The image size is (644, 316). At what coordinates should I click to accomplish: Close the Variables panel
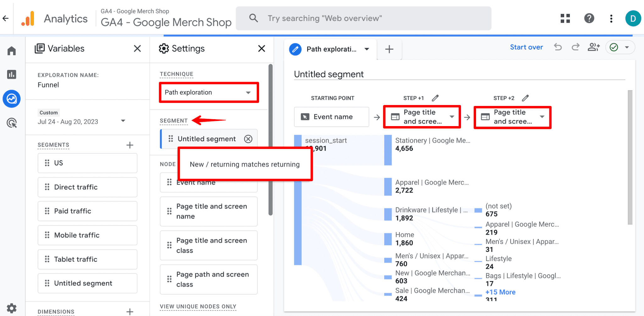coord(137,49)
